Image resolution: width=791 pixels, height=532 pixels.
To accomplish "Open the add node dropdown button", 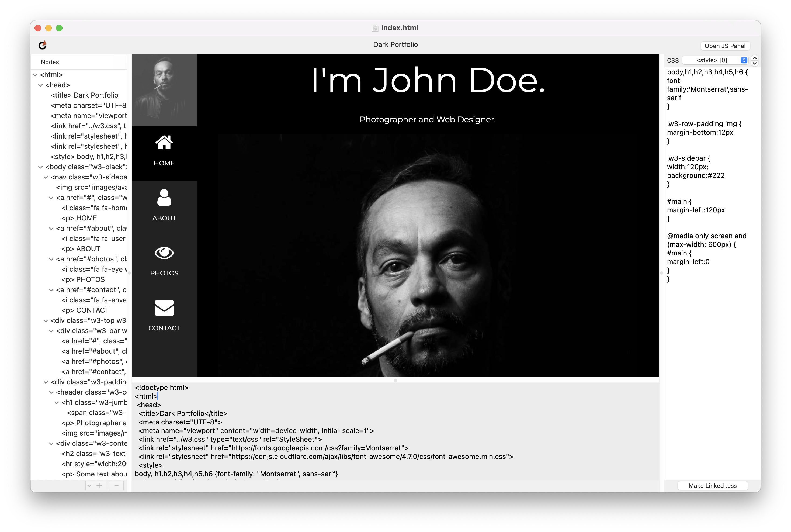I will (89, 486).
